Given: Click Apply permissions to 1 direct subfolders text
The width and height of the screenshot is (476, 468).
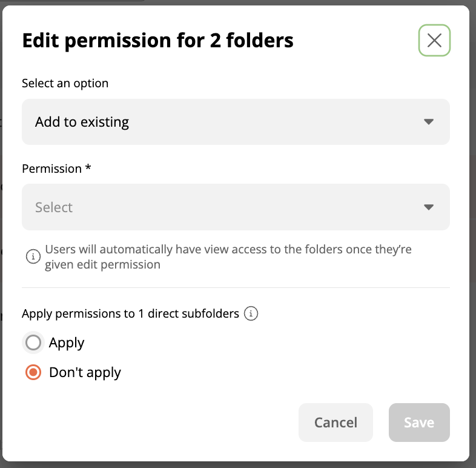Looking at the screenshot, I should click(131, 313).
